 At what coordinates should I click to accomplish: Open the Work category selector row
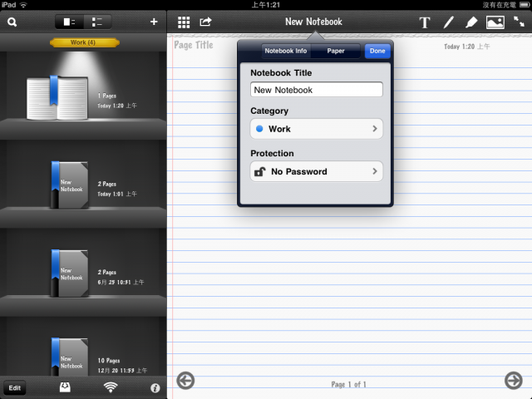click(x=316, y=129)
